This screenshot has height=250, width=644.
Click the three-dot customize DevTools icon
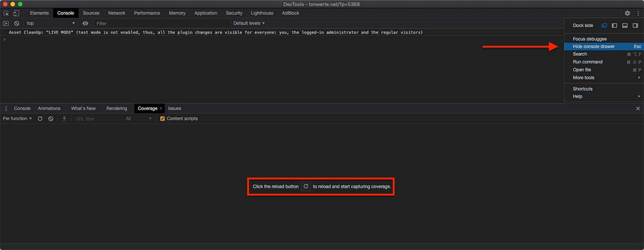(638, 13)
